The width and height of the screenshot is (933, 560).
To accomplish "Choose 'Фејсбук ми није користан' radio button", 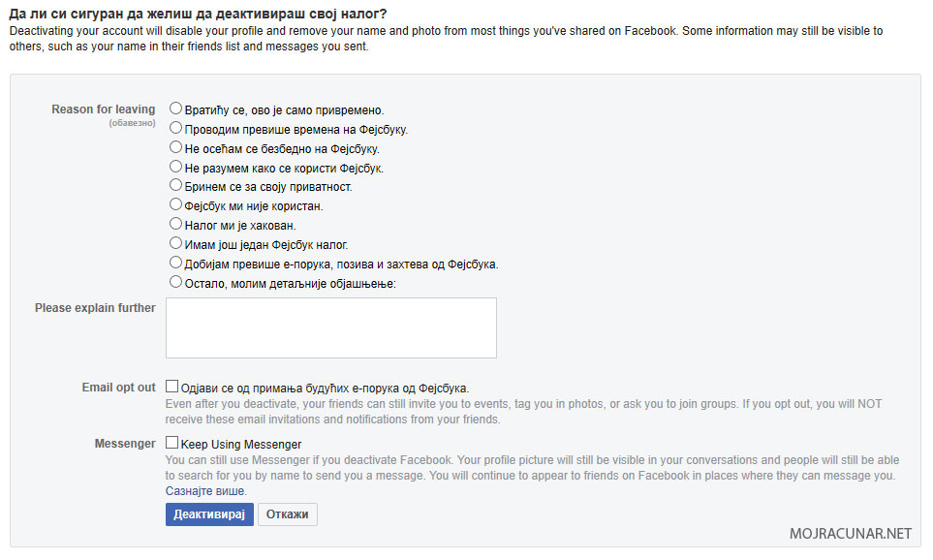I will (x=175, y=204).
